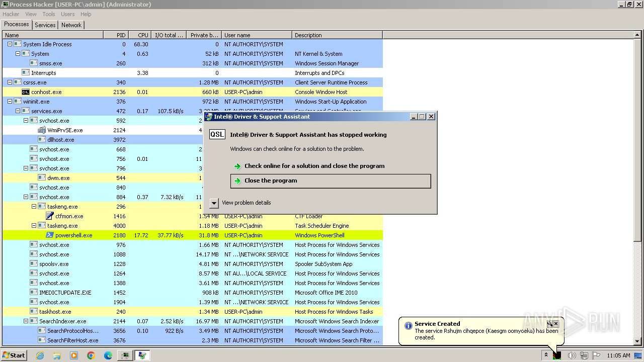Select the spoolsv.exe process row

click(x=193, y=264)
